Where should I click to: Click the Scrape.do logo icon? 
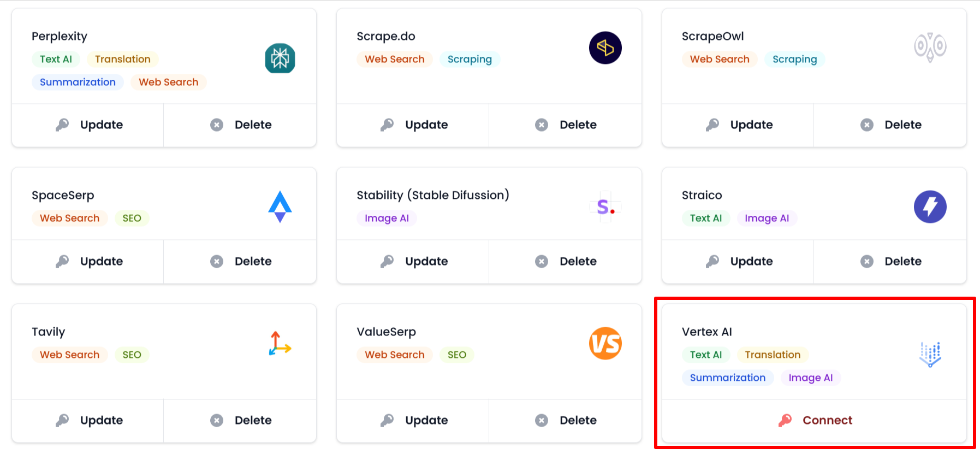[x=605, y=48]
